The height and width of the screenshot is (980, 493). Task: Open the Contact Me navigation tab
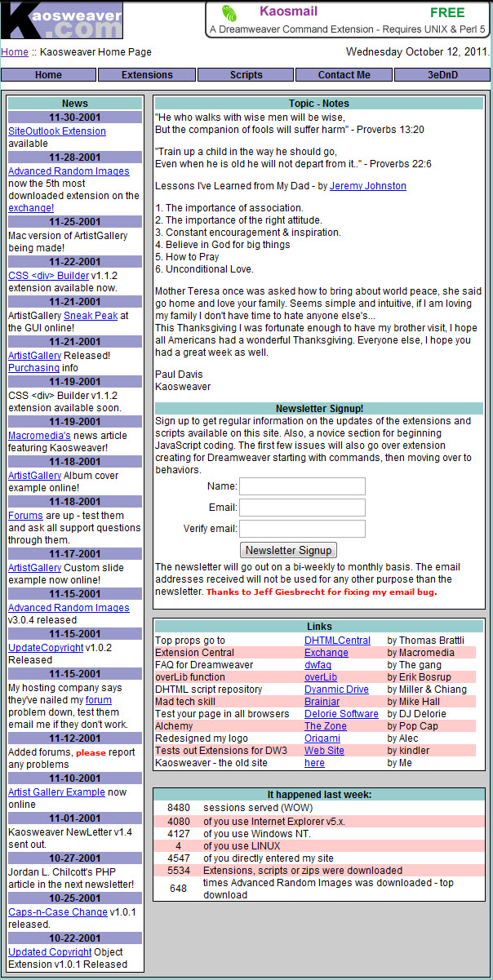click(x=344, y=75)
